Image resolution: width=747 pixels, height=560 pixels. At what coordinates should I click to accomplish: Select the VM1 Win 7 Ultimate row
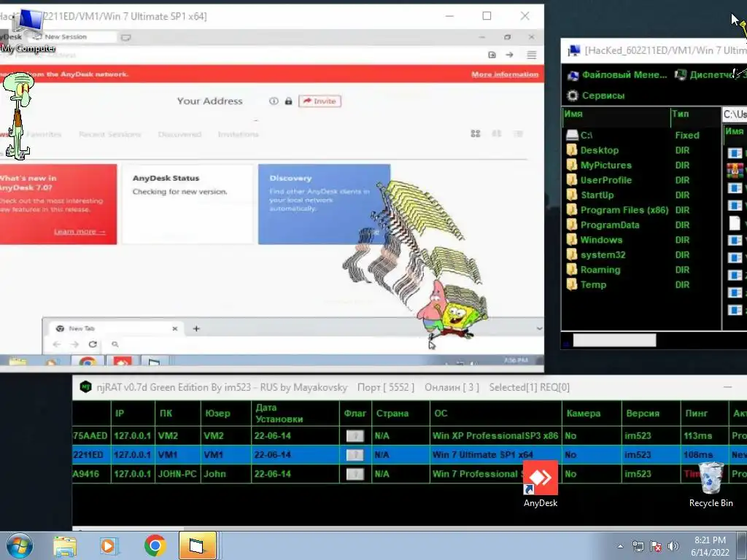(x=409, y=455)
